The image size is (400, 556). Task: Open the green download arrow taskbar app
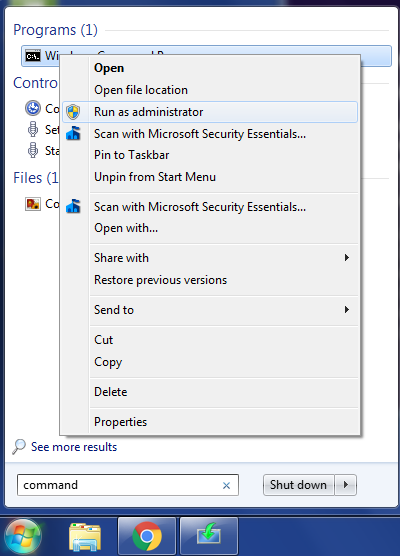[209, 536]
